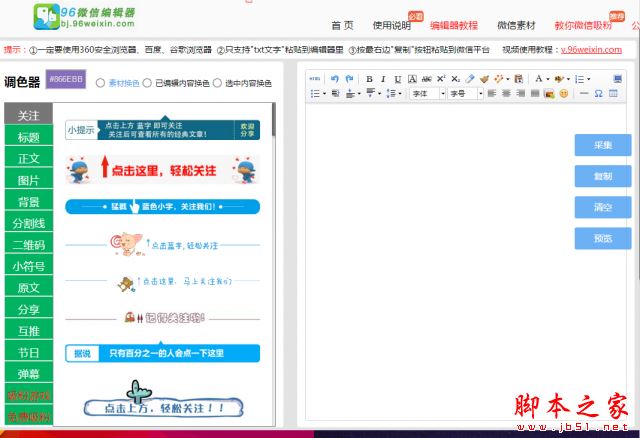
Task: Open the paragraph spacing before dropdown
Action: 359,94
